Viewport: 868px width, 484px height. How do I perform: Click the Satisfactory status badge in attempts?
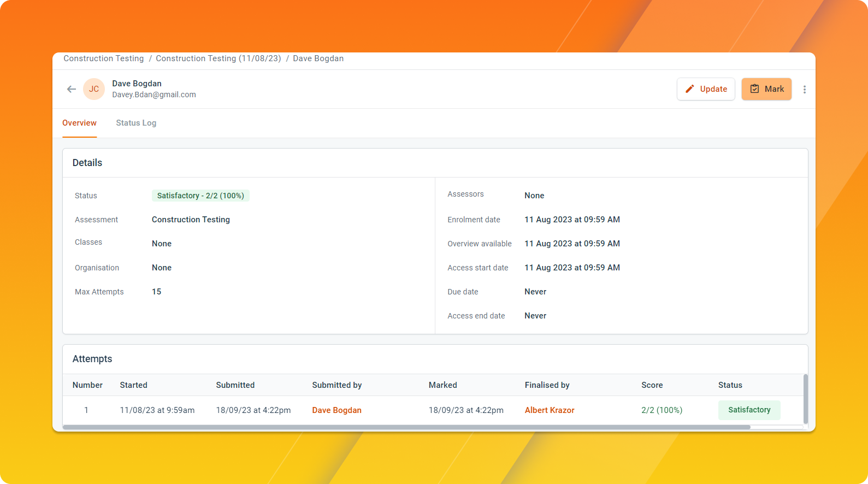749,410
